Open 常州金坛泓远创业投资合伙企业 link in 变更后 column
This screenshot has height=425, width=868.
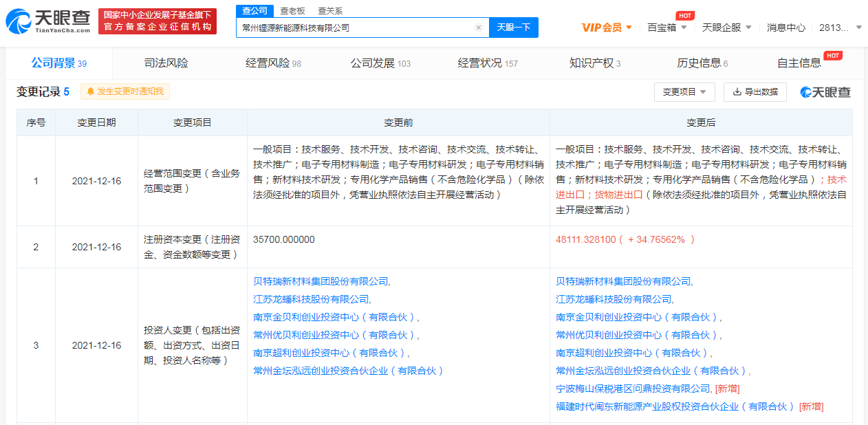click(x=653, y=371)
